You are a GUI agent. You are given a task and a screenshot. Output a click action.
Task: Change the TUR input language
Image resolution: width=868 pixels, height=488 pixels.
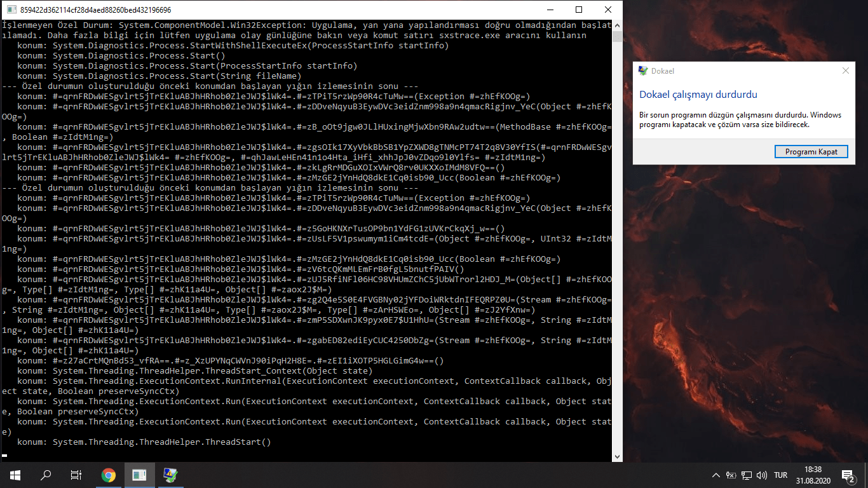780,475
